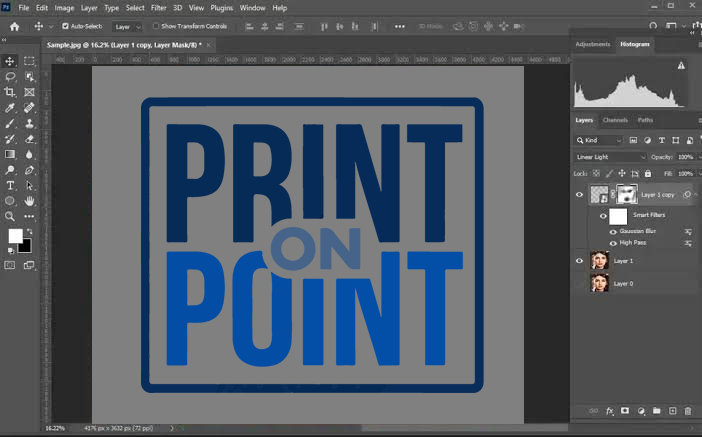Toggle the Auto-Select checkbox
702x437 pixels.
(65, 26)
